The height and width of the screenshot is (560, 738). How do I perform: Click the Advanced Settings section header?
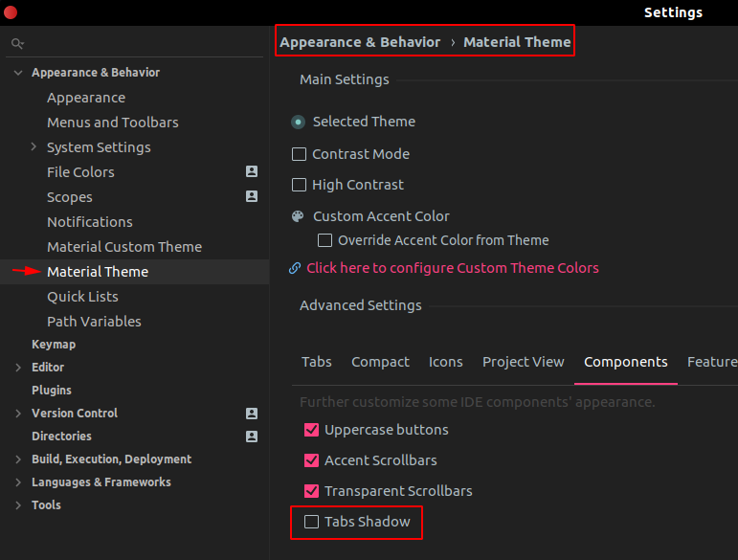(361, 305)
